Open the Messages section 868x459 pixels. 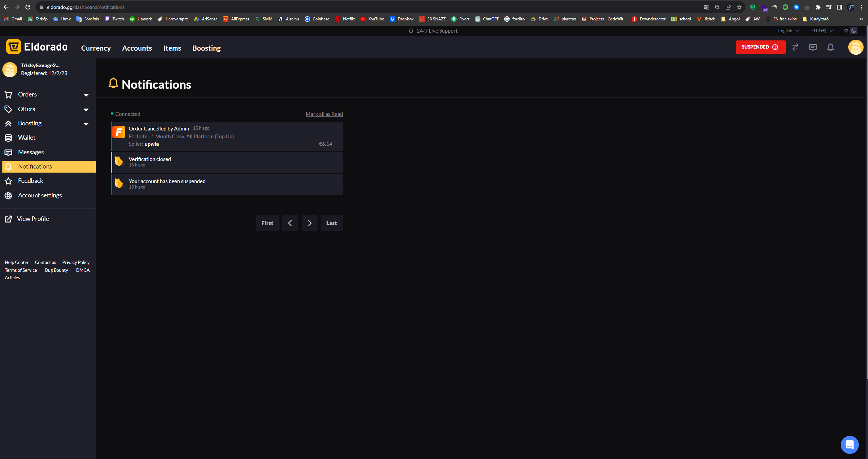[x=31, y=152]
